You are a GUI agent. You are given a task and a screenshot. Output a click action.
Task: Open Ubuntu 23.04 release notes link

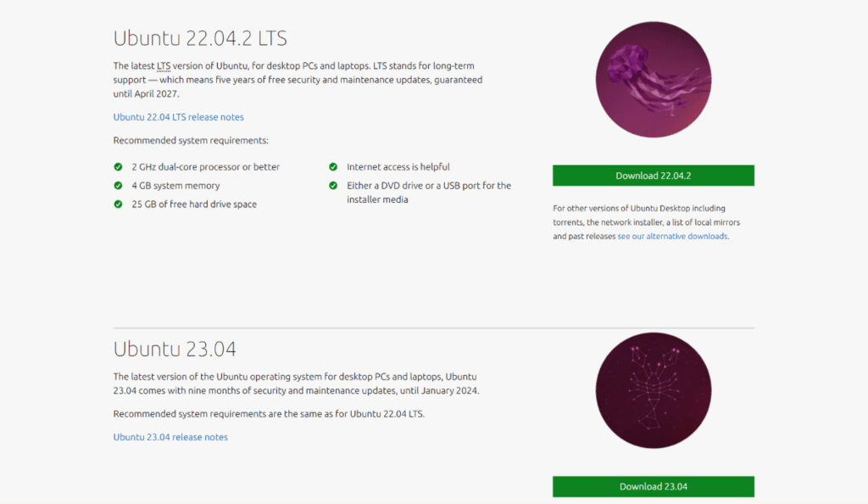coord(170,437)
